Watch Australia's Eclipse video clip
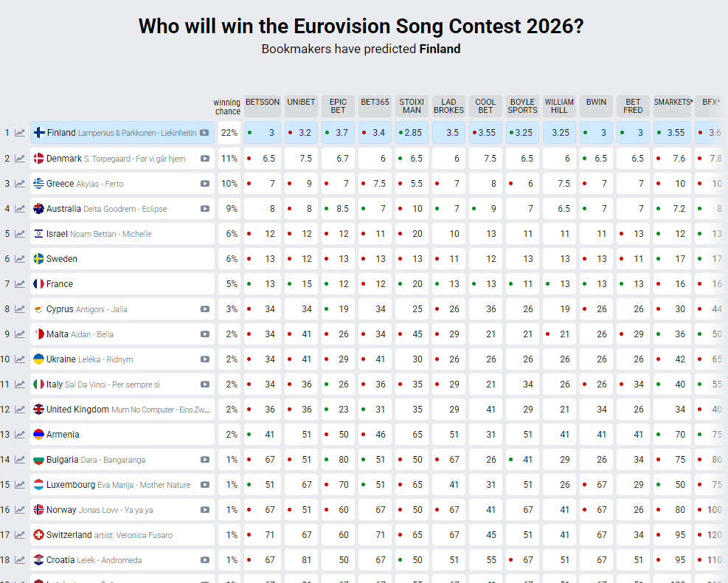The width and height of the screenshot is (728, 583). point(204,209)
